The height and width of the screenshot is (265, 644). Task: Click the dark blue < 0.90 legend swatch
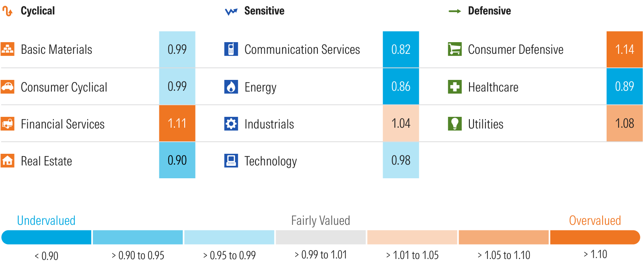pos(47,237)
